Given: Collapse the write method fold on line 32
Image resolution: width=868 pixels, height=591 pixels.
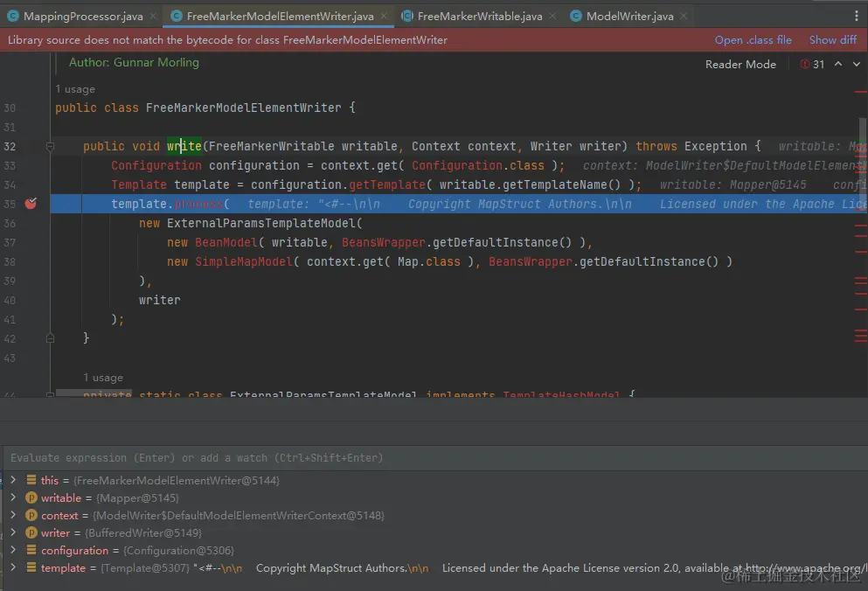Looking at the screenshot, I should [50, 147].
